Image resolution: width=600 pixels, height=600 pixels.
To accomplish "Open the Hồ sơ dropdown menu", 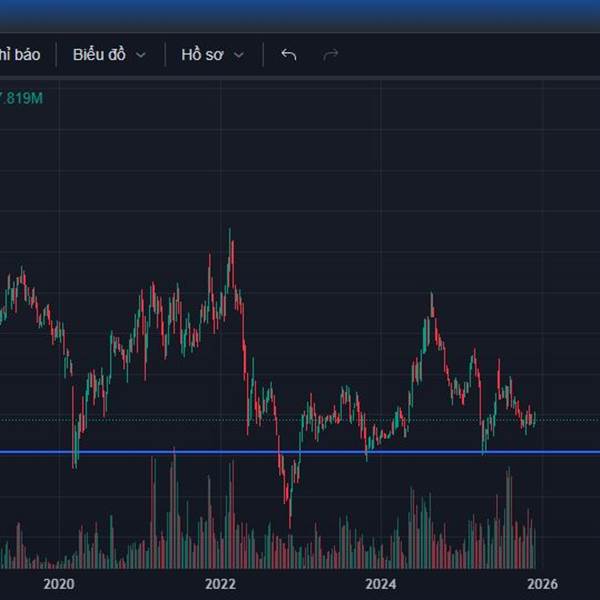I will [x=213, y=55].
